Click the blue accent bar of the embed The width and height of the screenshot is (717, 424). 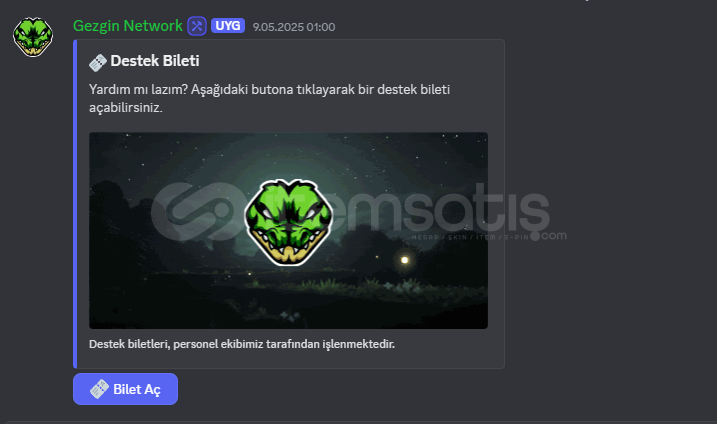pyautogui.click(x=75, y=204)
